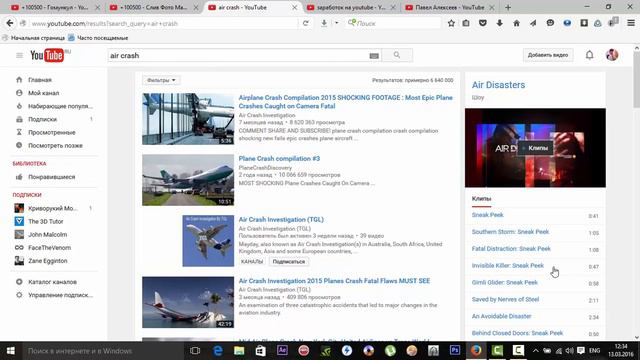Open File Explorer from the taskbar
This screenshot has width=640, height=360.
(239, 351)
